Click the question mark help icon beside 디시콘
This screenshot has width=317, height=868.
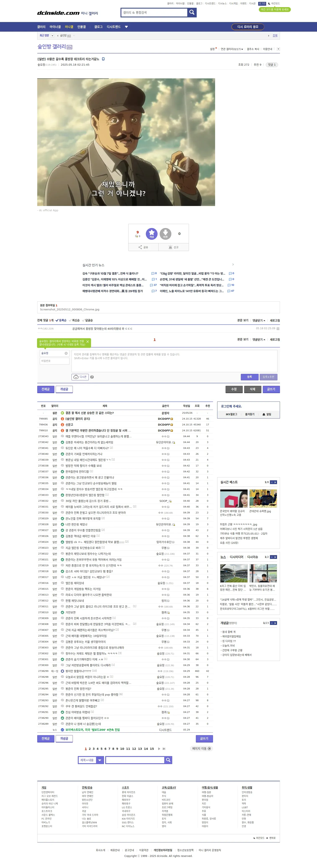[x=92, y=377]
